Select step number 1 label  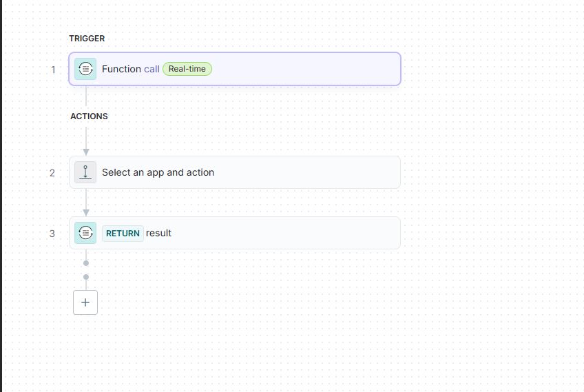click(52, 70)
